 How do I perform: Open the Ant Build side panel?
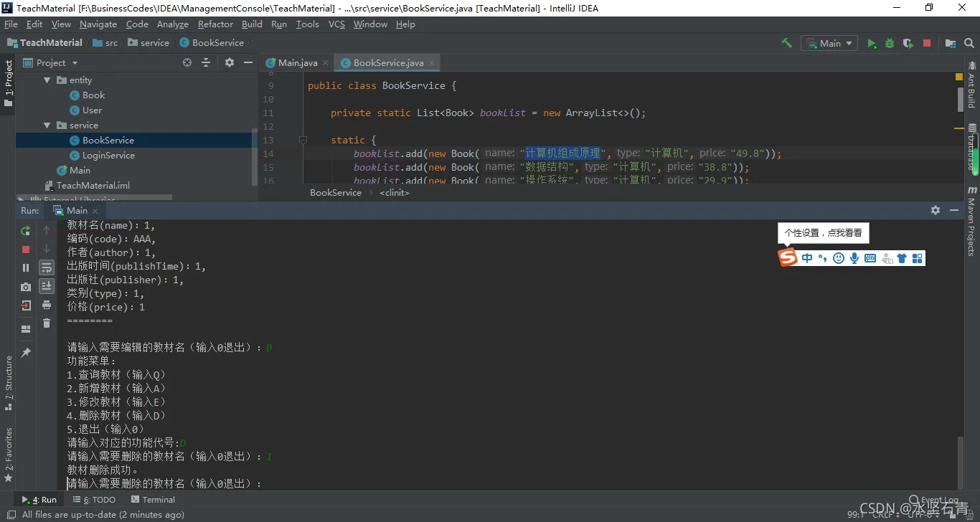(971, 85)
